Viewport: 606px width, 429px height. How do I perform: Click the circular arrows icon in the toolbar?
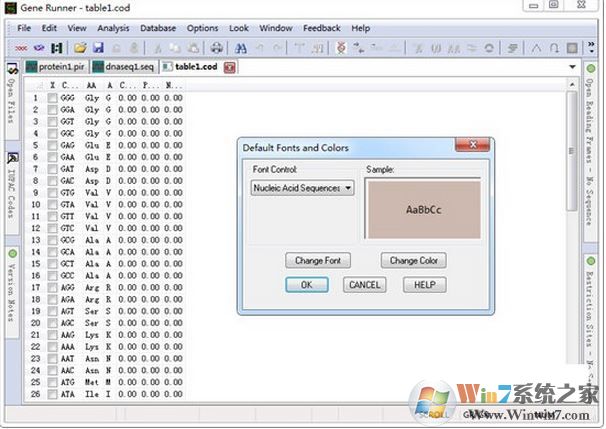coord(489,48)
